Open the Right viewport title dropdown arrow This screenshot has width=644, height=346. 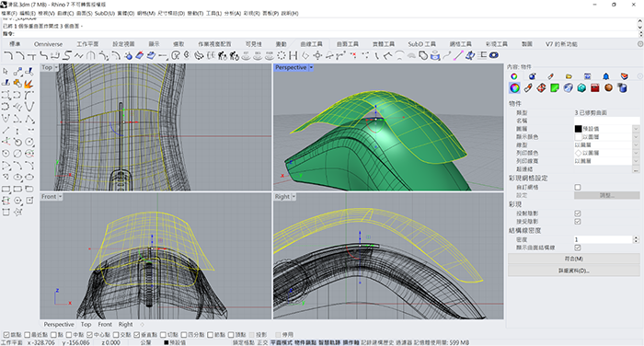click(x=293, y=197)
